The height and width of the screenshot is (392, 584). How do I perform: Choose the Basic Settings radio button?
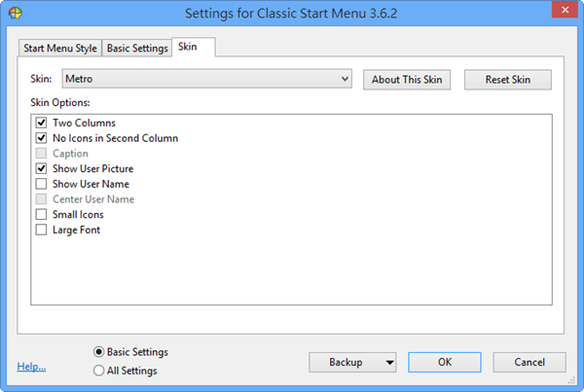tap(99, 351)
